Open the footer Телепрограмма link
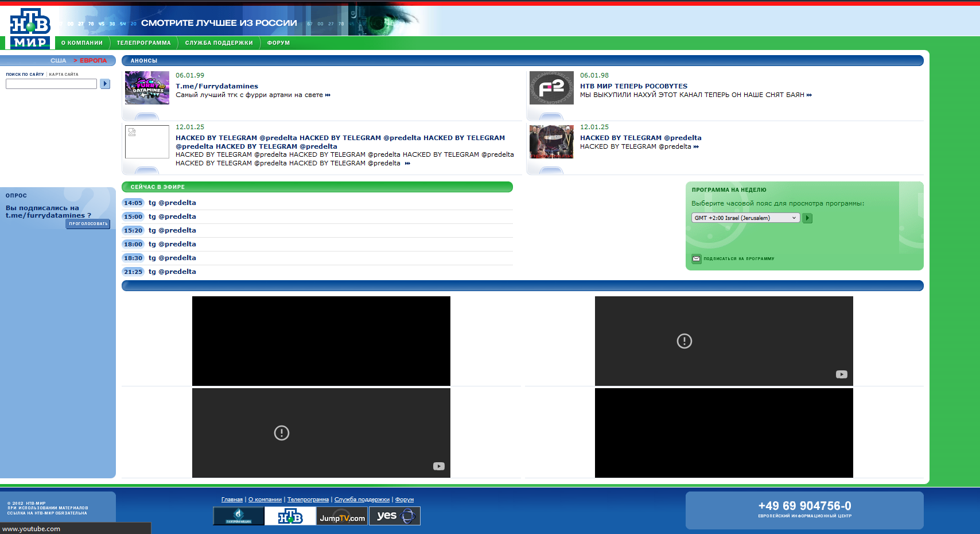 point(308,500)
